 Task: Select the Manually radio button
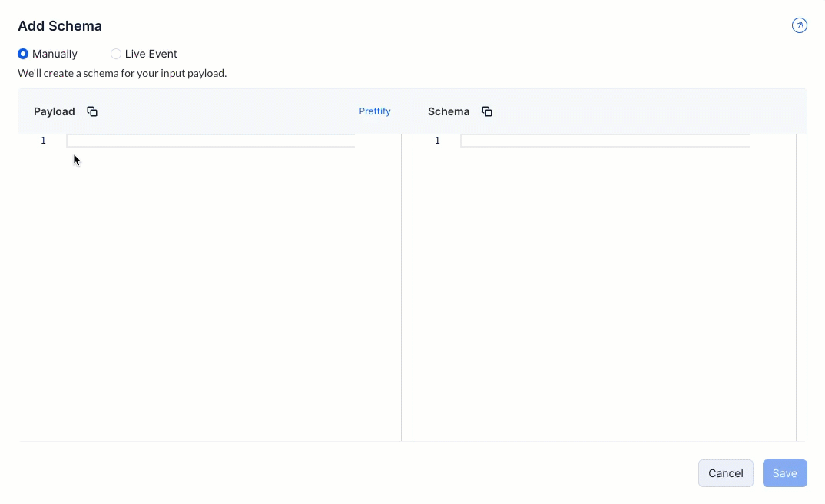[23, 54]
